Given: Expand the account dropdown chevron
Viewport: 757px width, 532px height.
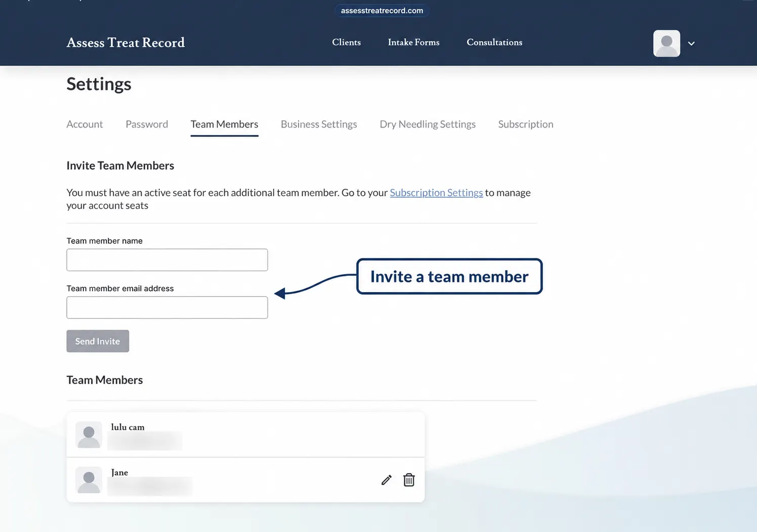Looking at the screenshot, I should (x=691, y=44).
